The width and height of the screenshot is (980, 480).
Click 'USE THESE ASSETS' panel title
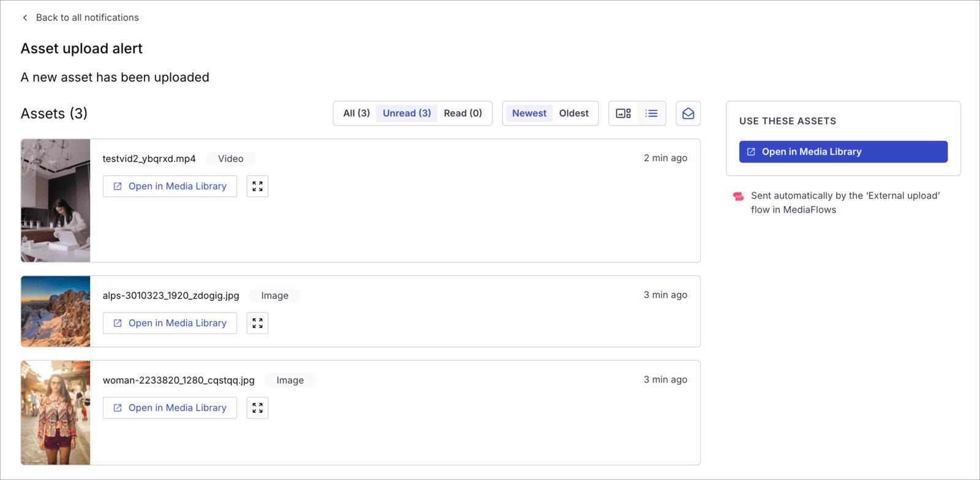coord(788,121)
